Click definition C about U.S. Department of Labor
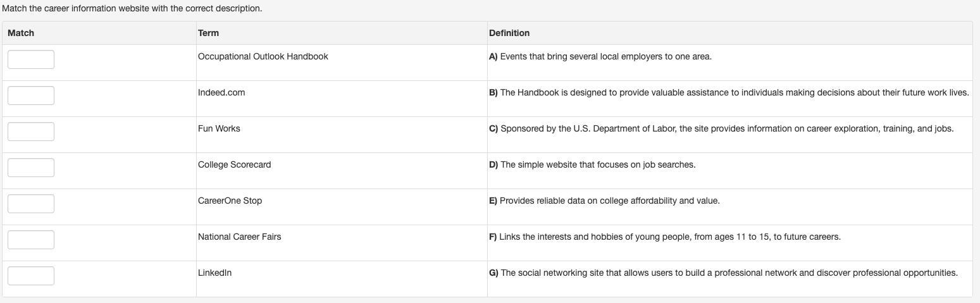The height and width of the screenshot is (303, 980). (x=721, y=128)
